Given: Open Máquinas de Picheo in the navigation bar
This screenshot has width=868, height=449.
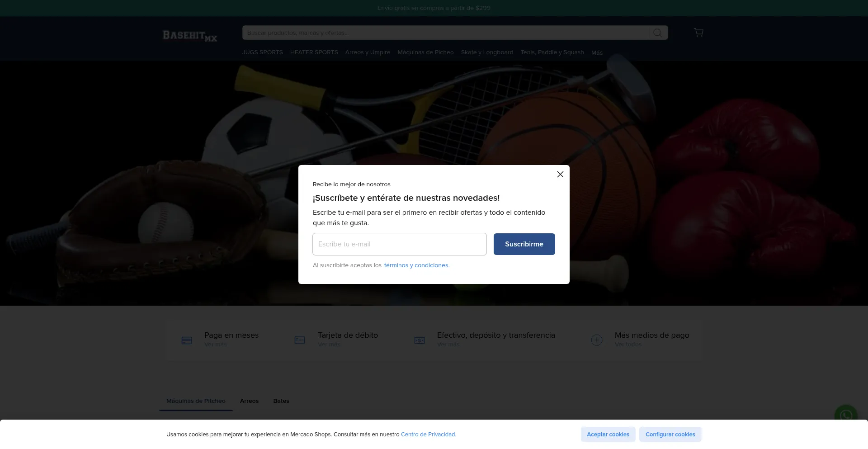Looking at the screenshot, I should 425,52.
